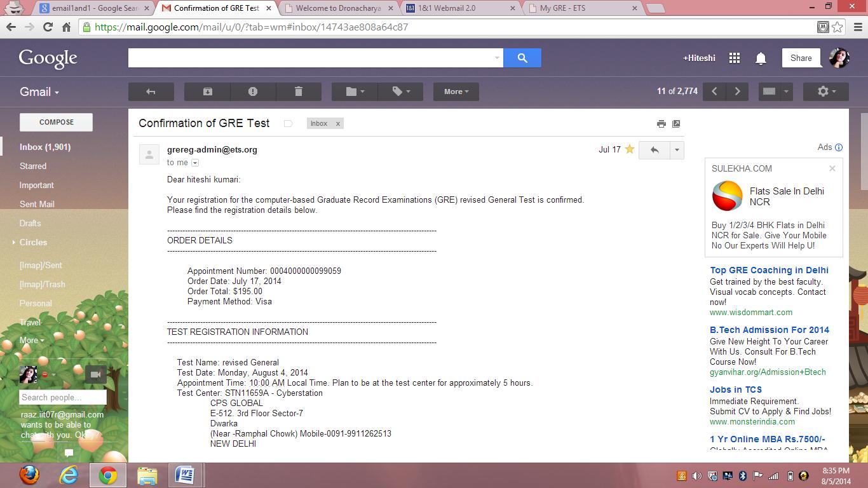This screenshot has width=868, height=488.
Task: Close the Sulekha.com ad
Action: pyautogui.click(x=832, y=168)
